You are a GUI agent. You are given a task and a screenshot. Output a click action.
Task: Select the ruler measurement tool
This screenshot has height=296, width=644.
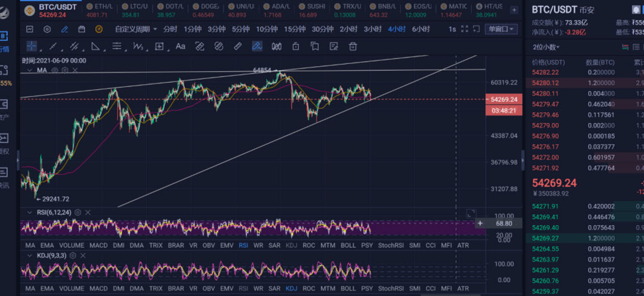tap(238, 46)
